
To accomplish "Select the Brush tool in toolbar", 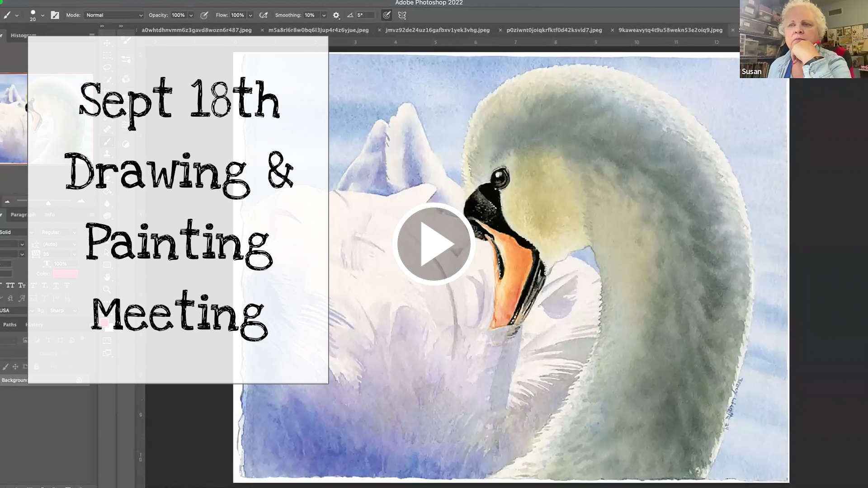I will coord(107,142).
